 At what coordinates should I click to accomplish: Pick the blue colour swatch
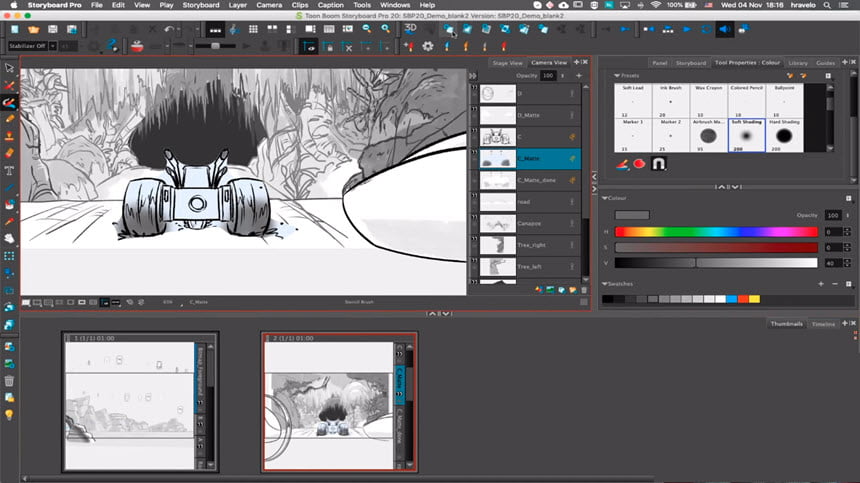coord(732,299)
